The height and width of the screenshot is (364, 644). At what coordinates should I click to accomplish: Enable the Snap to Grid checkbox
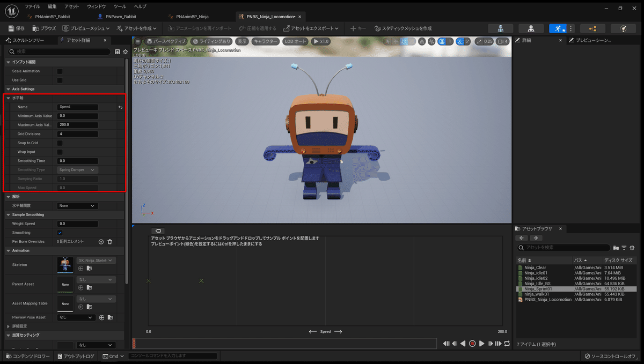[x=60, y=143]
